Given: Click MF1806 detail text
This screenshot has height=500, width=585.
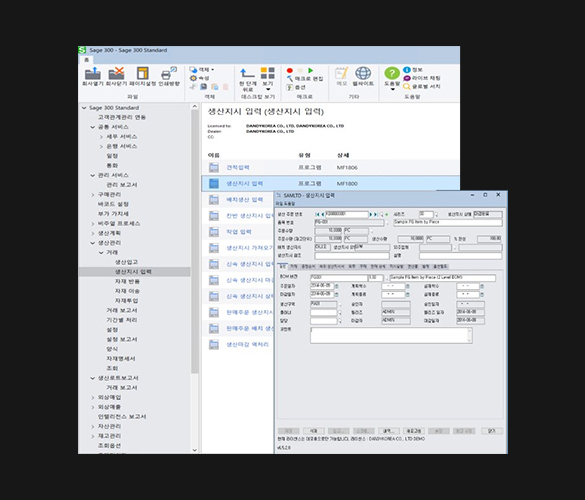Looking at the screenshot, I should pyautogui.click(x=347, y=168).
